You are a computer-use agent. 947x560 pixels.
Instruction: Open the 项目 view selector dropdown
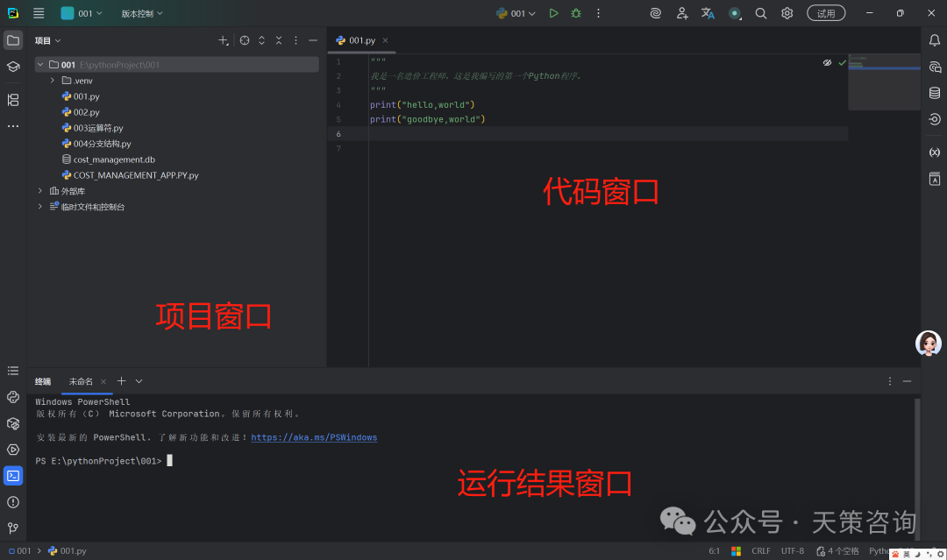(47, 40)
